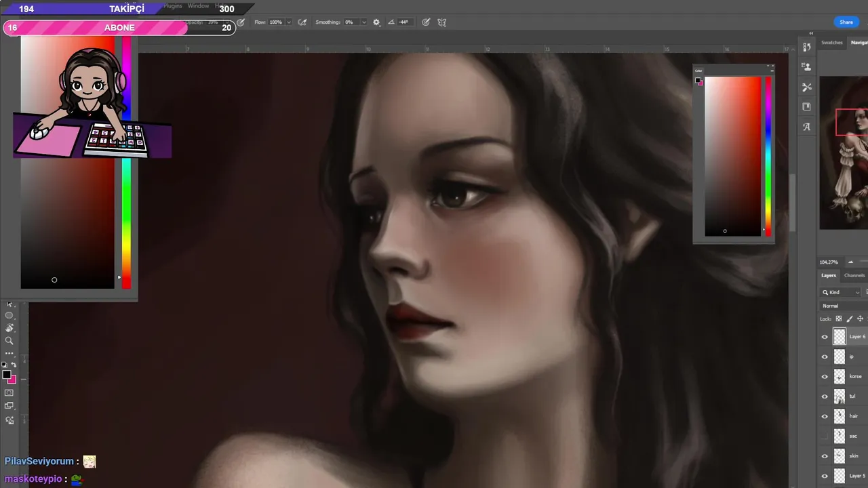This screenshot has height=488, width=868.
Task: Select the Hand rotate view tool
Action: tap(9, 328)
